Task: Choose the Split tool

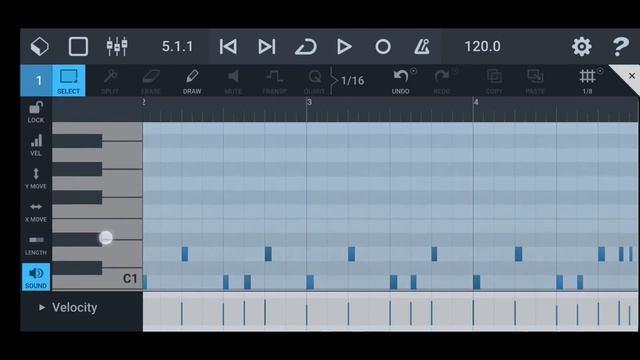Action: (110, 82)
